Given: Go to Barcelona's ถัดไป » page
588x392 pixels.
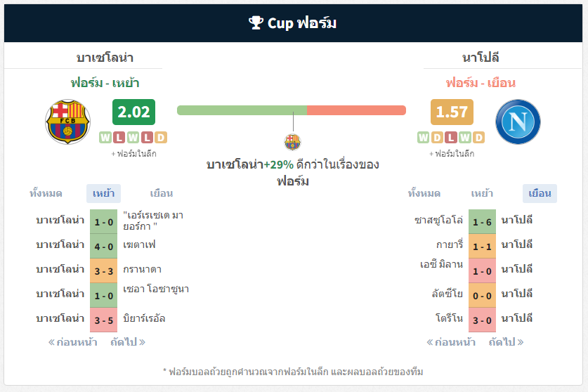Looking at the screenshot, I should 128,342.
